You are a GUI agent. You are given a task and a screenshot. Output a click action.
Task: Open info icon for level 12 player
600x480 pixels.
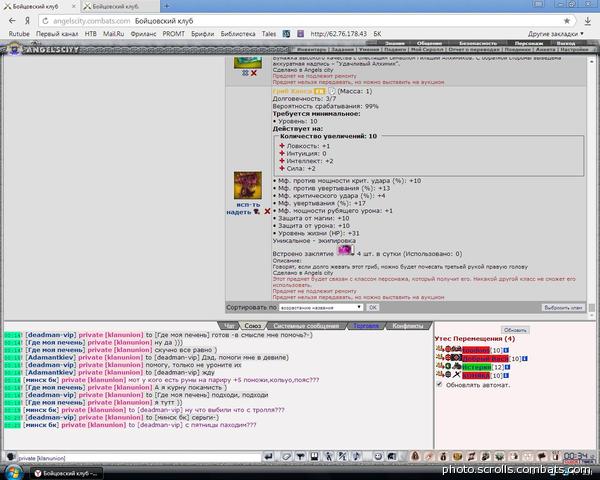click(x=507, y=367)
